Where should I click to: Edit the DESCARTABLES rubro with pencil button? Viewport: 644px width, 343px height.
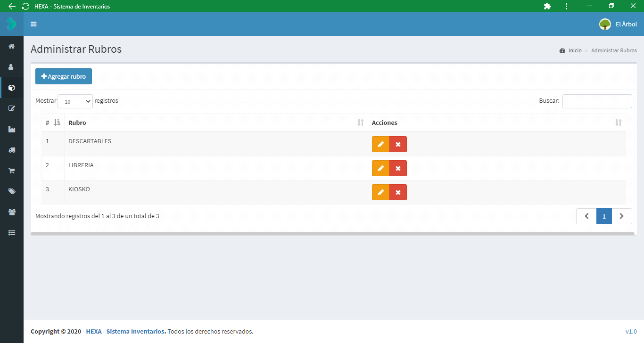coord(380,144)
